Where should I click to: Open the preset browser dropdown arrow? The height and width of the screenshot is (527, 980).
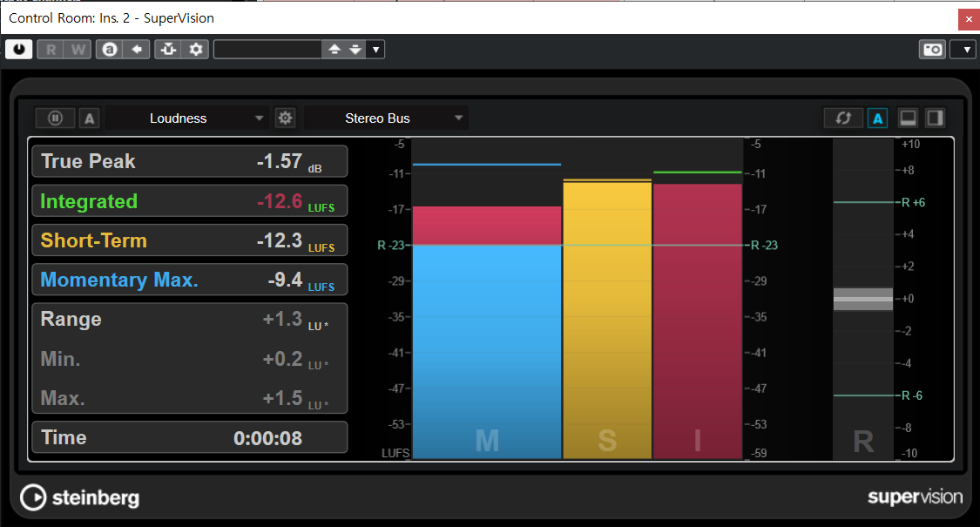375,50
